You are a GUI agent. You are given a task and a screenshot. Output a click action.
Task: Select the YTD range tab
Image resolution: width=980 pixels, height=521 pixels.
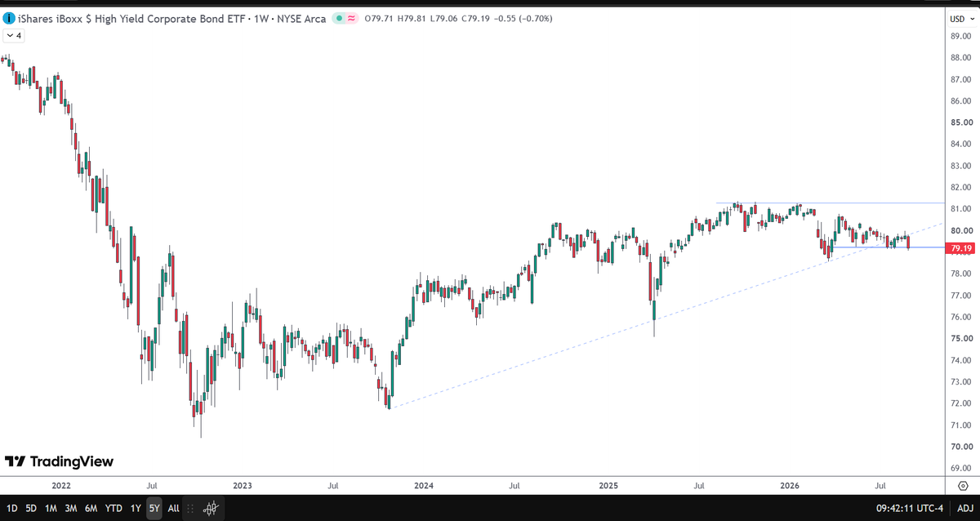tap(114, 508)
